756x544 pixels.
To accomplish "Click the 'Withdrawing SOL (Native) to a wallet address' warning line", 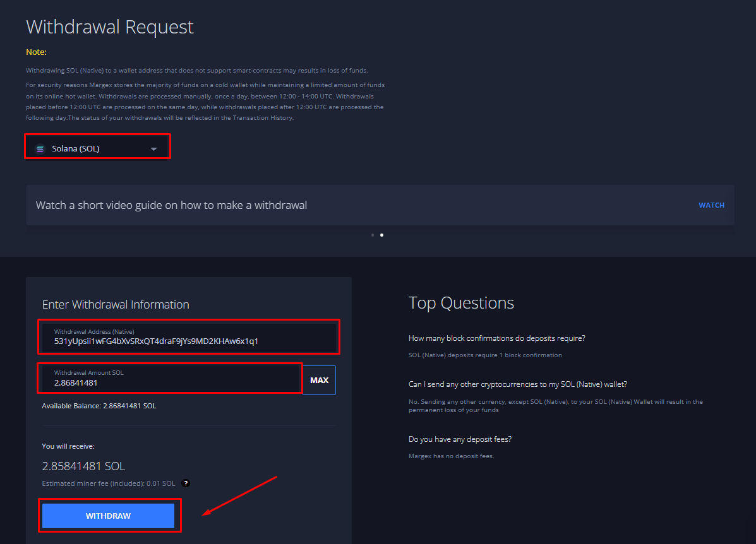I will (x=196, y=70).
